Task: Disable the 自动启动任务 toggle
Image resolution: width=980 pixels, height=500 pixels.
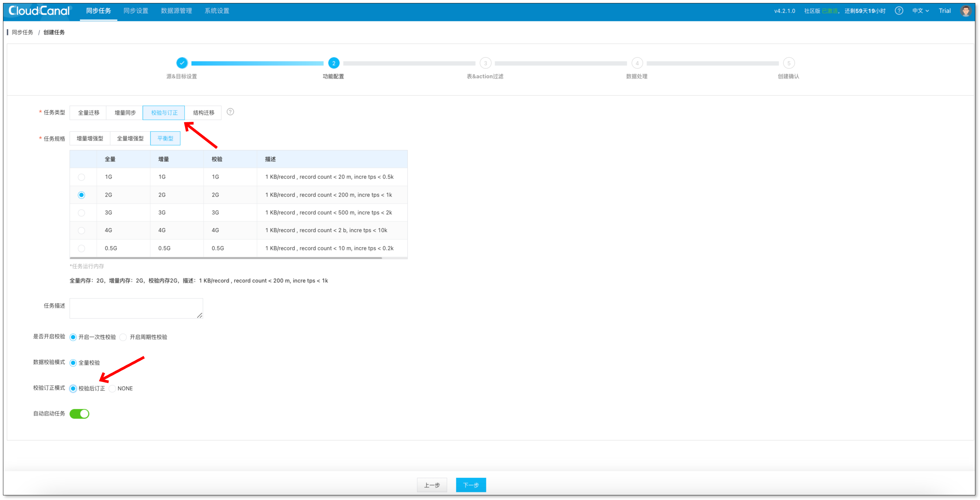Action: [x=79, y=414]
